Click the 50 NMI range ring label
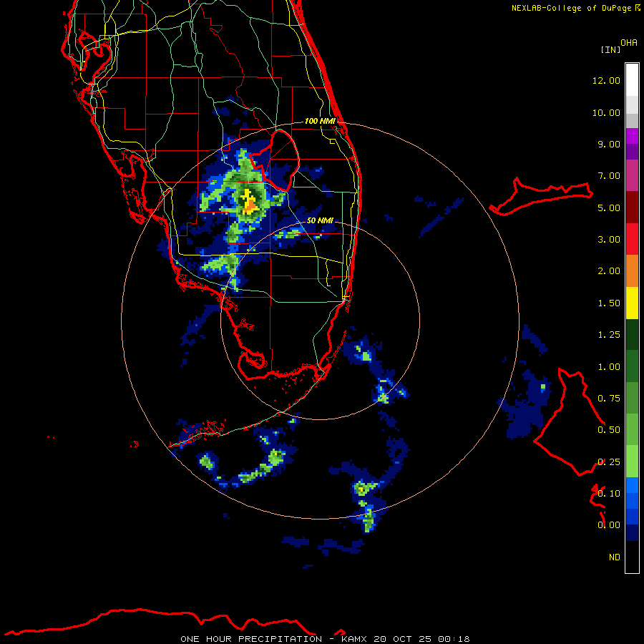This screenshot has width=644, height=644. 320,220
